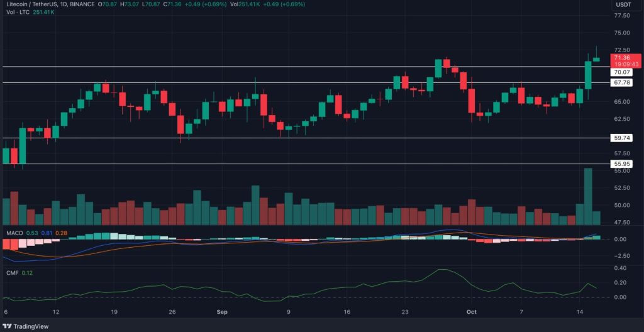
Task: Click the Sep label on time axis
Action: click(222, 312)
